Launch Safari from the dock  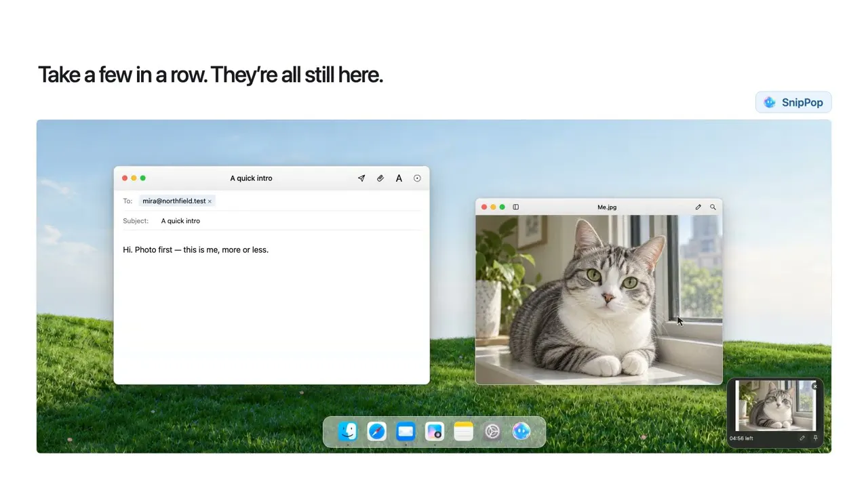click(377, 431)
